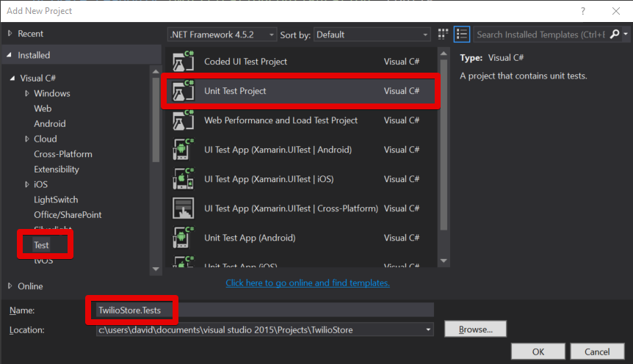Expand the Recent section
The height and width of the screenshot is (364, 633).
(10, 34)
